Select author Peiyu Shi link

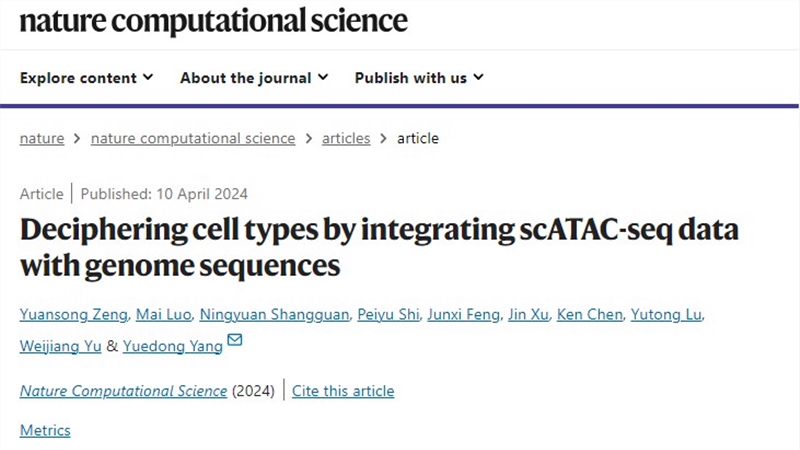(388, 315)
